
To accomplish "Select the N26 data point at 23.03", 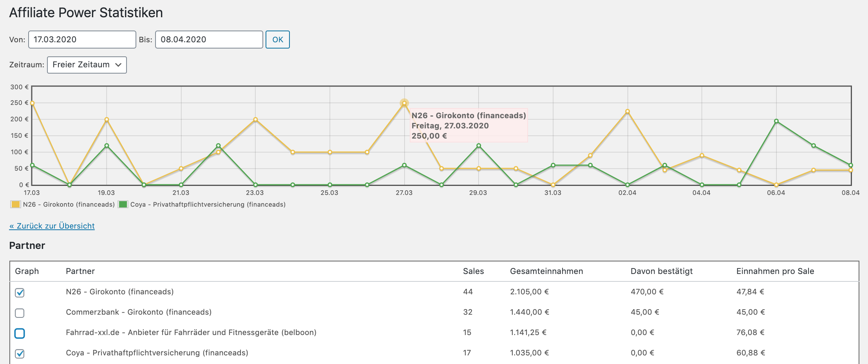I will pyautogui.click(x=255, y=120).
